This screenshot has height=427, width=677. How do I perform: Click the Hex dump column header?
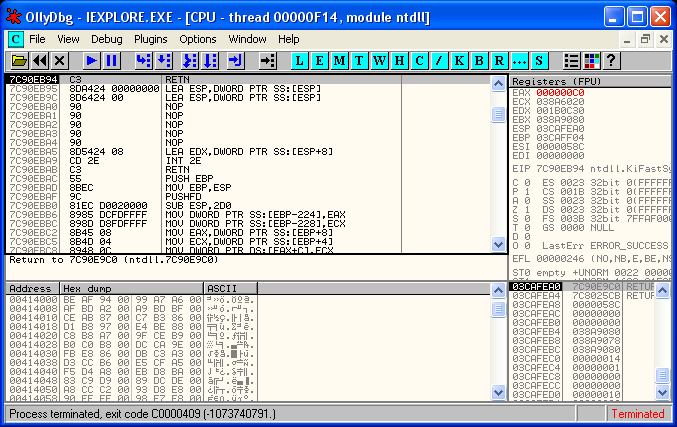pyautogui.click(x=131, y=288)
